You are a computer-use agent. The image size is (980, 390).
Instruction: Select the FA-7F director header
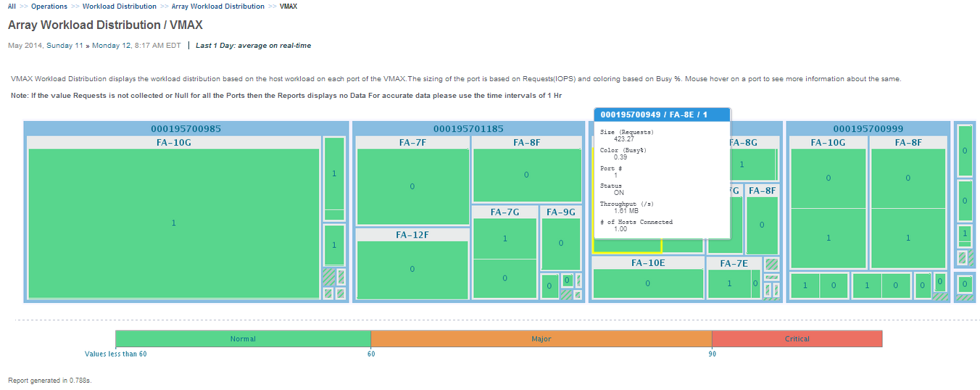click(412, 143)
